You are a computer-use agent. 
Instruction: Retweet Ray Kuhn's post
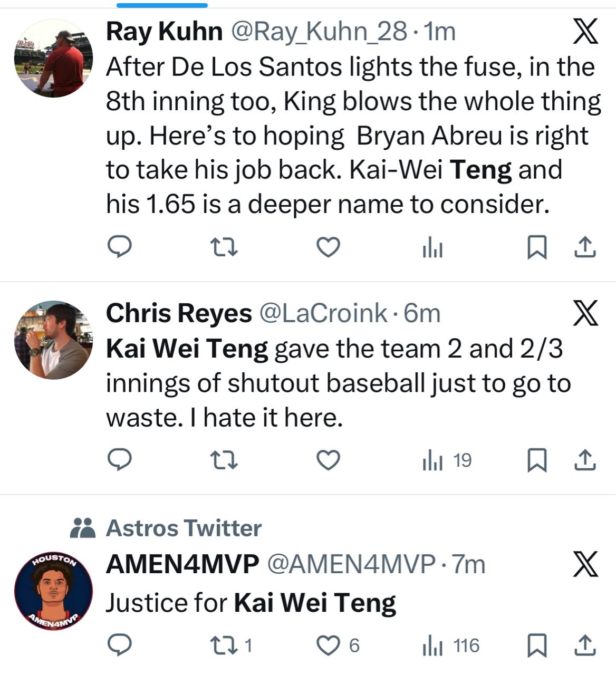coord(224,247)
